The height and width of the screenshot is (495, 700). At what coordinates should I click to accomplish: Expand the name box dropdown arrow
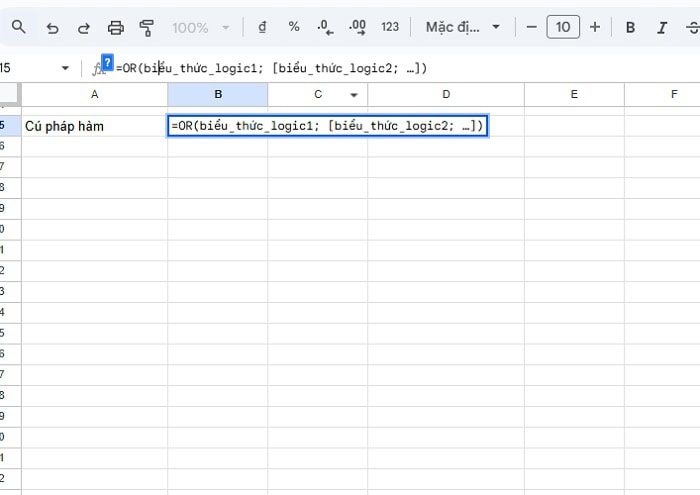(66, 68)
